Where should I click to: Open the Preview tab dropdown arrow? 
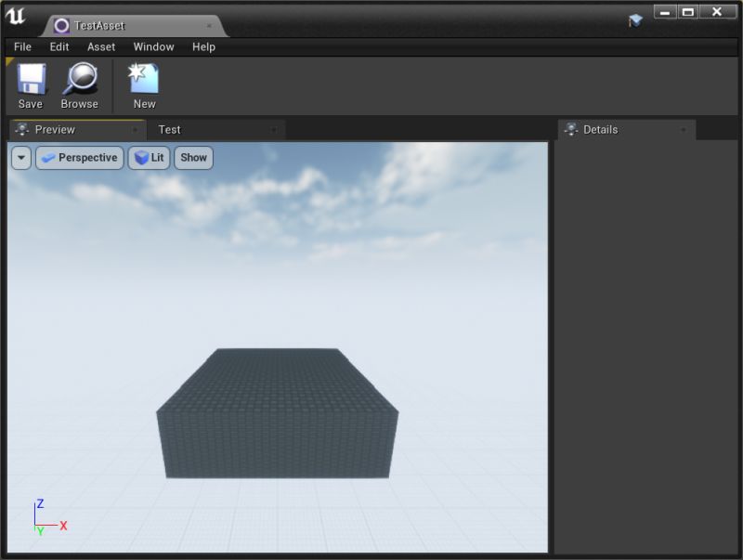(136, 130)
